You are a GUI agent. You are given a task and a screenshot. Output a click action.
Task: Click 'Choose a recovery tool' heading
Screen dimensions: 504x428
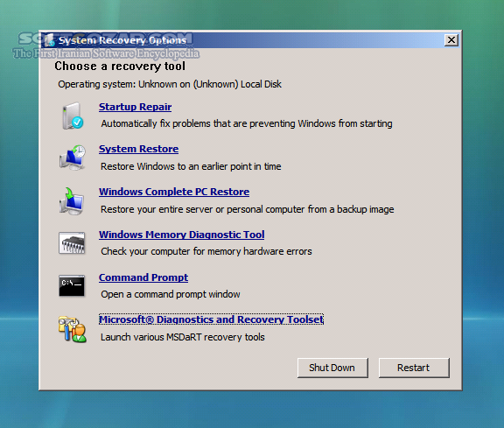coord(120,67)
